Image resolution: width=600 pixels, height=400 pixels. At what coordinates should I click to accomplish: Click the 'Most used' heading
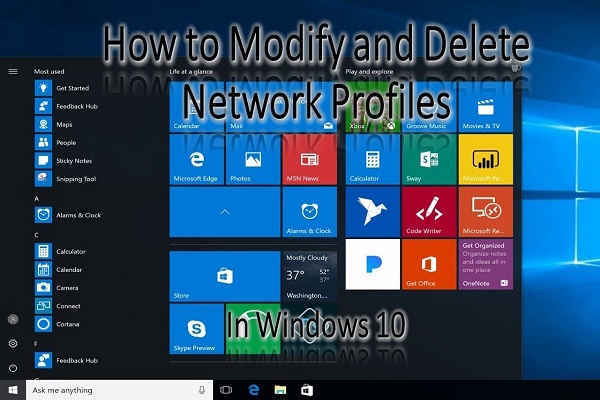click(x=49, y=72)
